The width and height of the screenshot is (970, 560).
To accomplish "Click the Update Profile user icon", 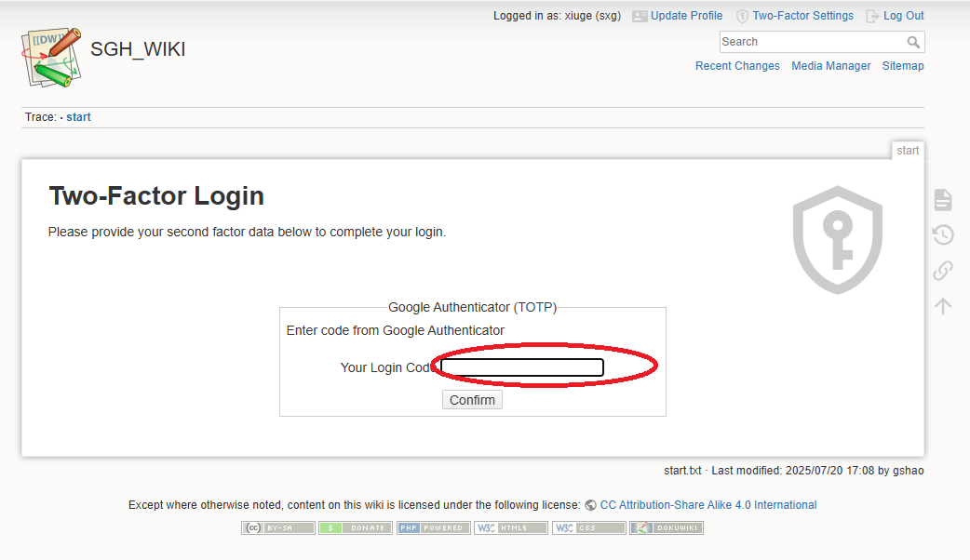I will point(640,15).
